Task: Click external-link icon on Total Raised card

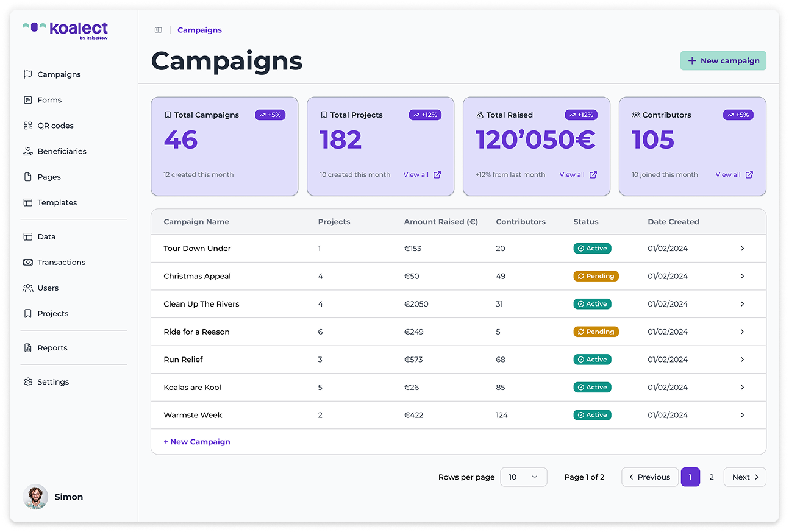Action: pos(593,175)
